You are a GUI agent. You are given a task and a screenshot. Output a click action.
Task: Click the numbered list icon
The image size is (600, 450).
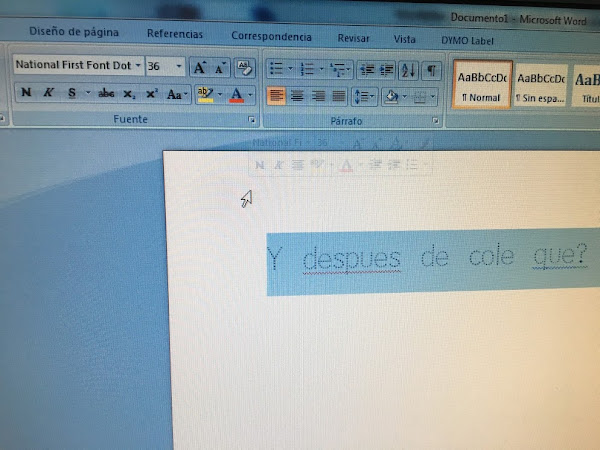tap(307, 69)
